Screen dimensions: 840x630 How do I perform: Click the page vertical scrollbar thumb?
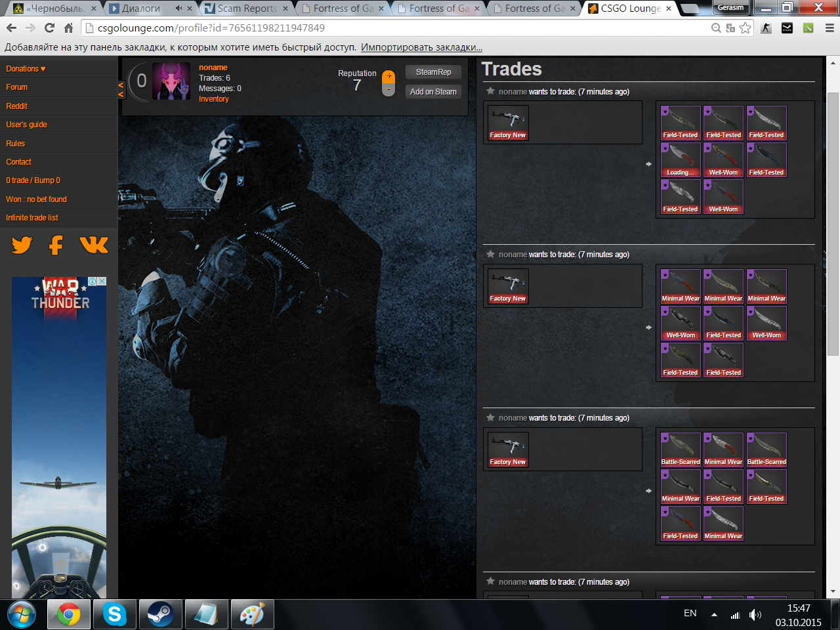(833, 223)
